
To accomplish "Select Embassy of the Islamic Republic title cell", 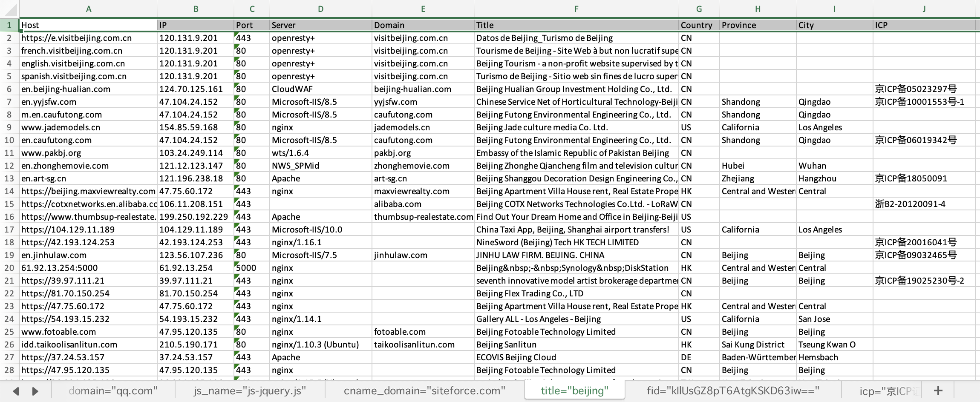I will coord(576,153).
